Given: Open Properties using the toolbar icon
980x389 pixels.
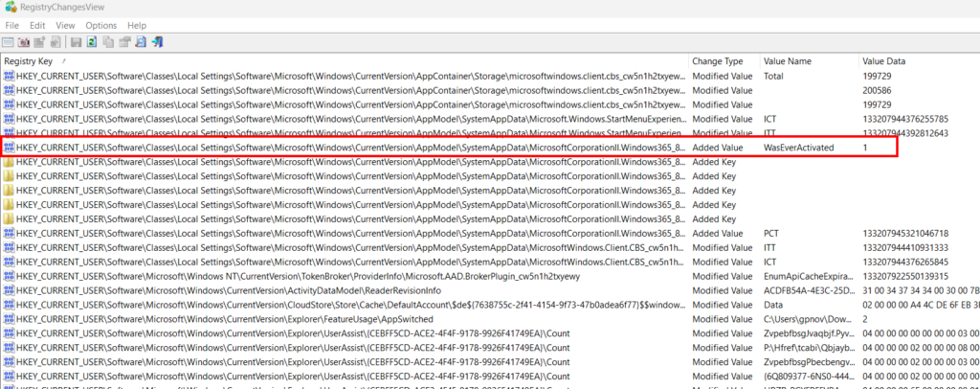Looking at the screenshot, I should [123, 42].
